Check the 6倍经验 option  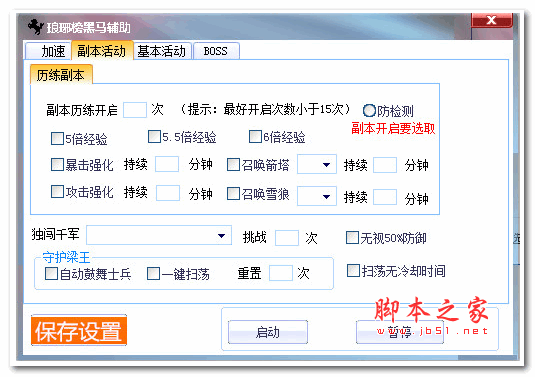[255, 136]
